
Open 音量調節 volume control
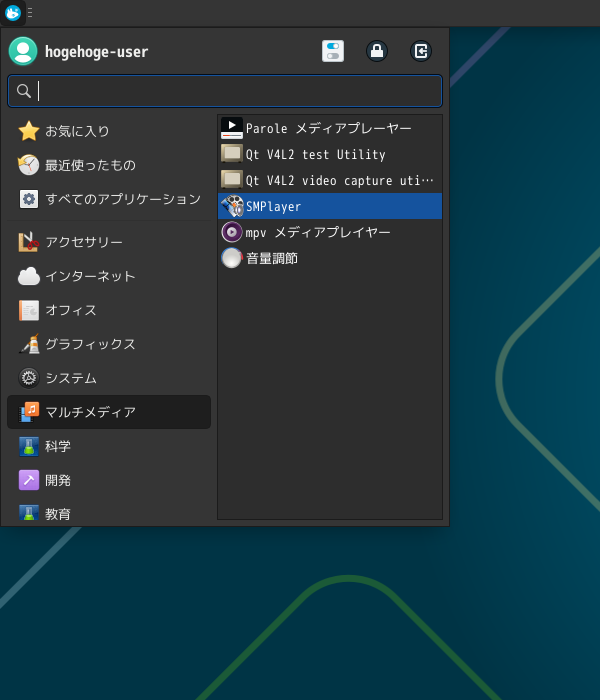[x=271, y=258]
